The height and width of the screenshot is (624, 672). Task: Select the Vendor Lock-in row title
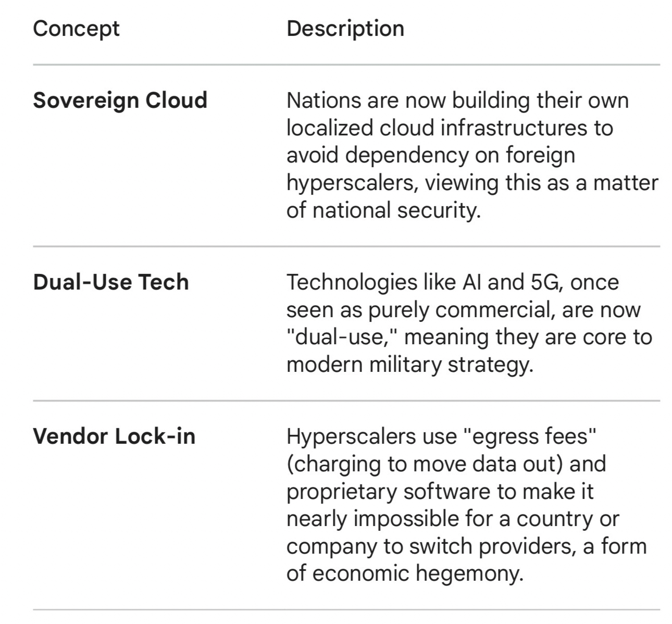click(114, 436)
